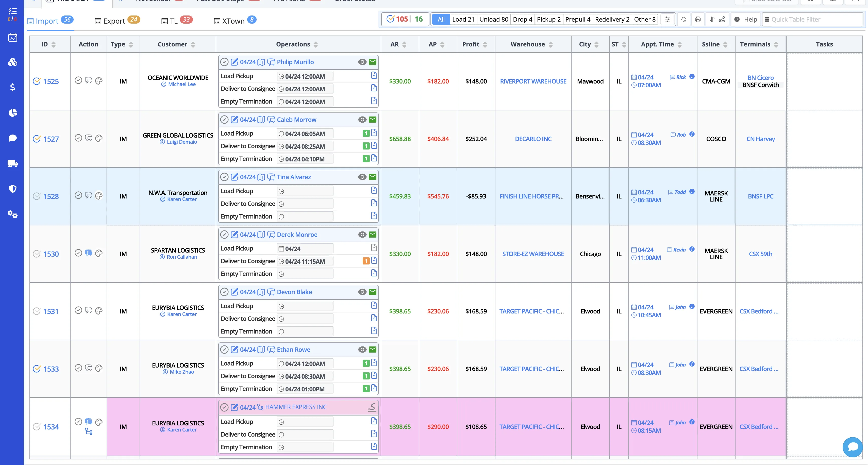Toggle the action check circle for order 1531
Screen dimensions: 868x465
point(78,310)
